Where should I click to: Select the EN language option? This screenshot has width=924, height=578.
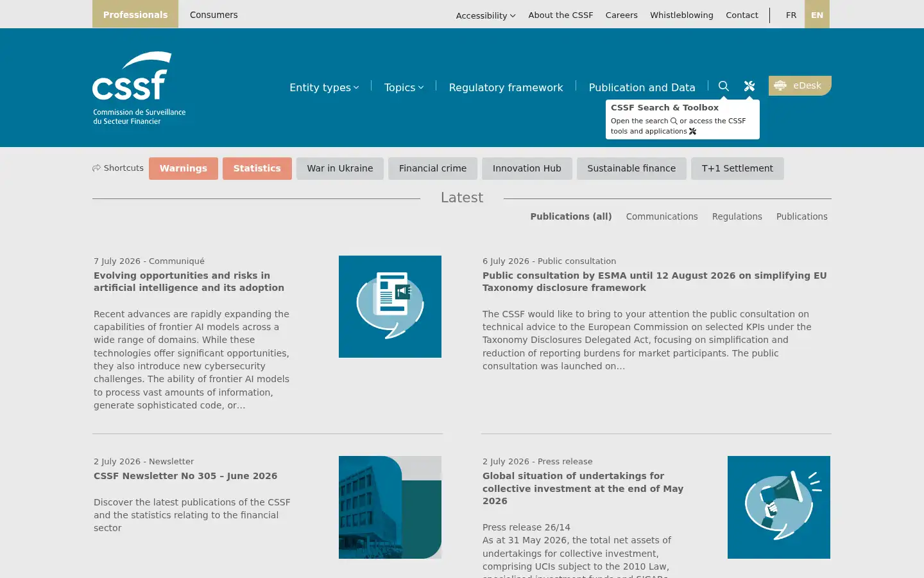coord(817,14)
